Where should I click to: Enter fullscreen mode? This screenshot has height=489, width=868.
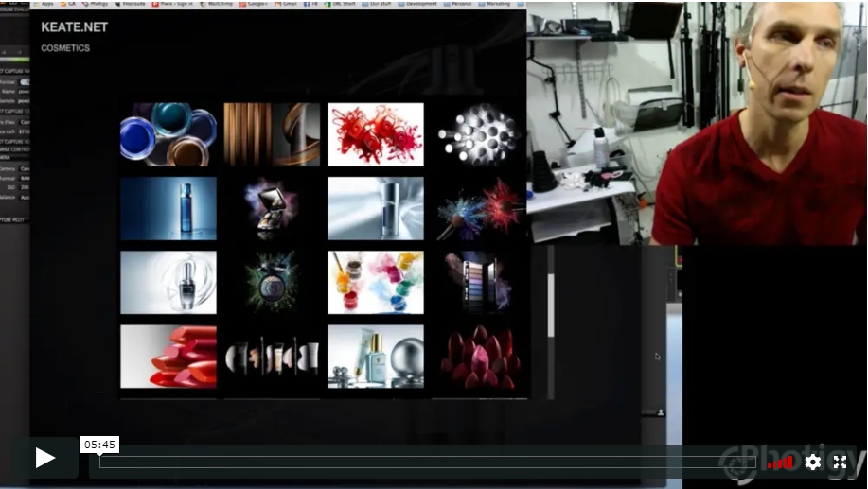(x=840, y=462)
